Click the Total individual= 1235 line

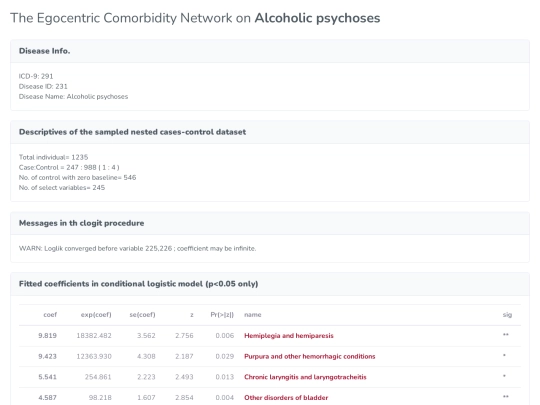pos(53,157)
